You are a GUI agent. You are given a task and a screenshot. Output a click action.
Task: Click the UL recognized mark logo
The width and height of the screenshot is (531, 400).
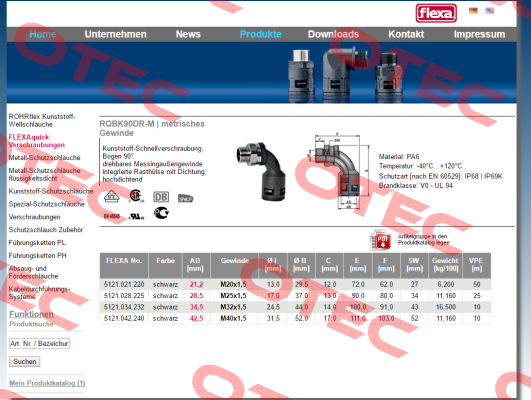click(136, 216)
